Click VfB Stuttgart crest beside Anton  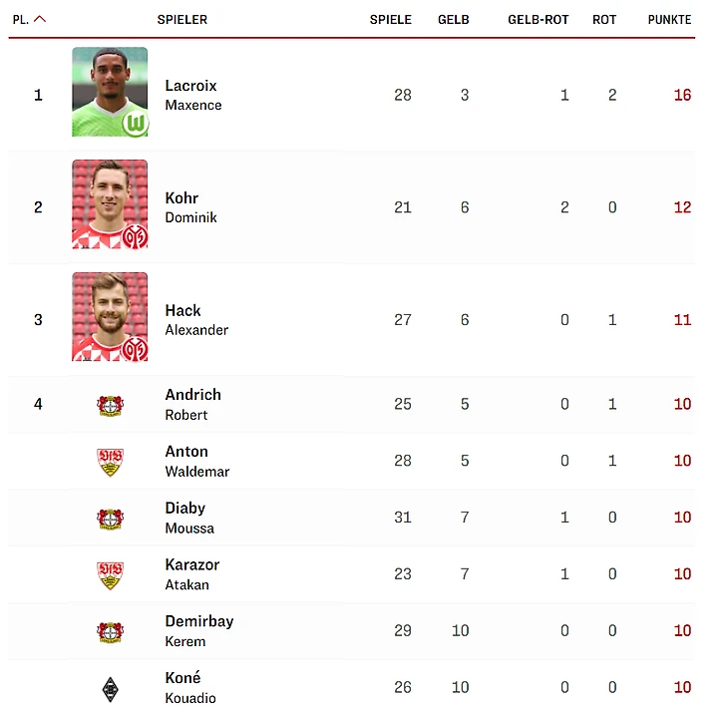tap(110, 462)
